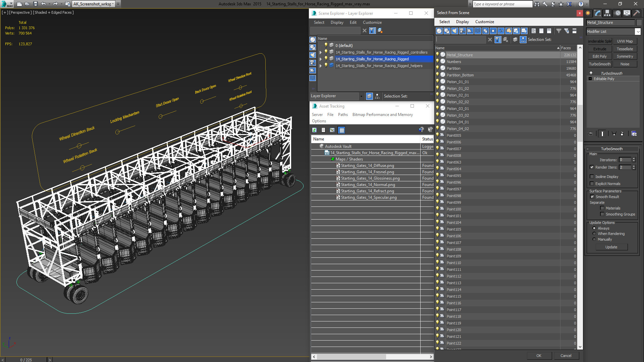
Task: Select When Rendering update option
Action: coord(594,234)
